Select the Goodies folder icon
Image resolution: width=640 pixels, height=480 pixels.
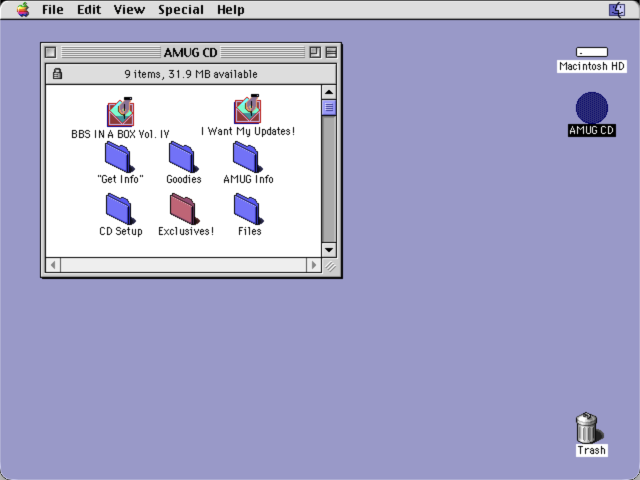pos(183,157)
